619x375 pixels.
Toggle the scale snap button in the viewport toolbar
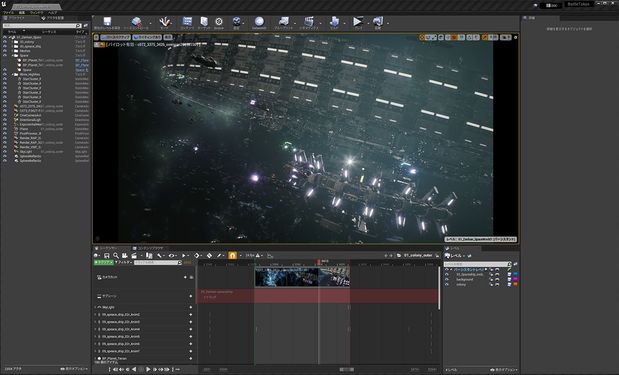485,38
